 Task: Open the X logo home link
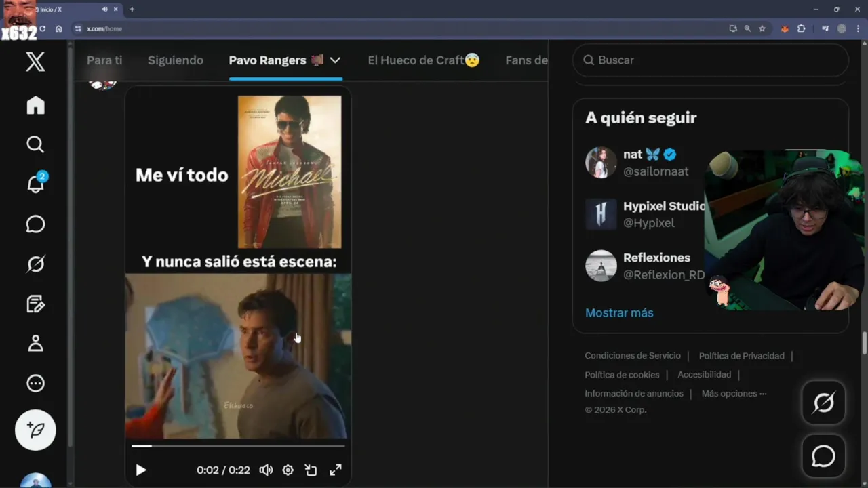(x=35, y=62)
